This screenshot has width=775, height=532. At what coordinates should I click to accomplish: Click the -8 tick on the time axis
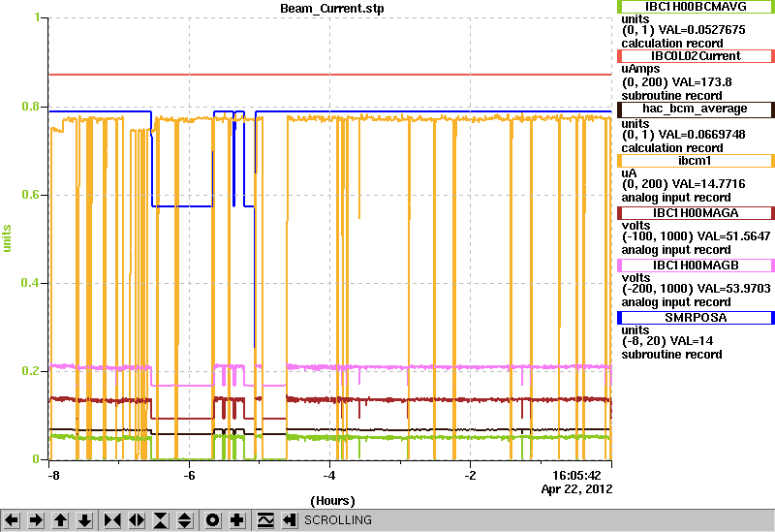(53, 476)
